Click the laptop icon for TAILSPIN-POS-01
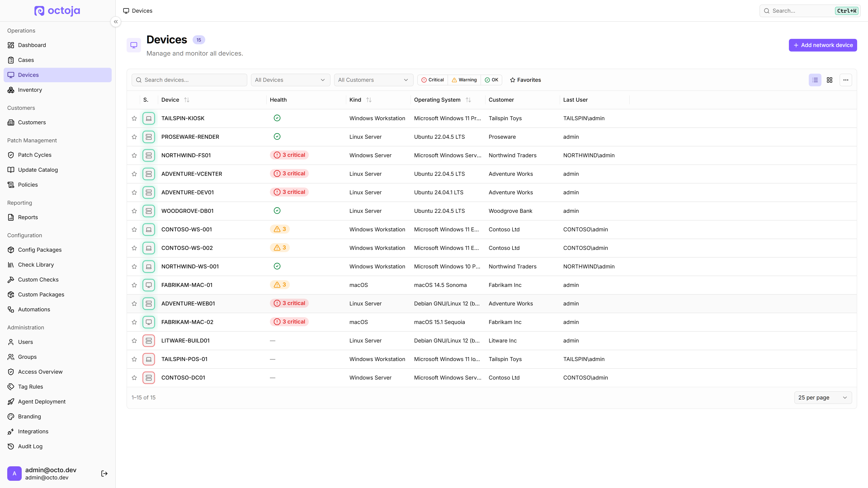Image resolution: width=868 pixels, height=488 pixels. (x=149, y=359)
